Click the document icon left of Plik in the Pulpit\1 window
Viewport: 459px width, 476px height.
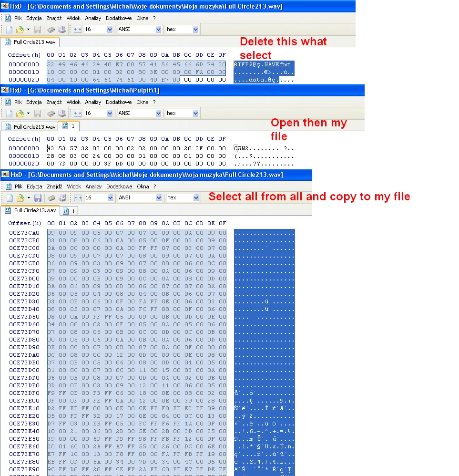[x=8, y=102]
